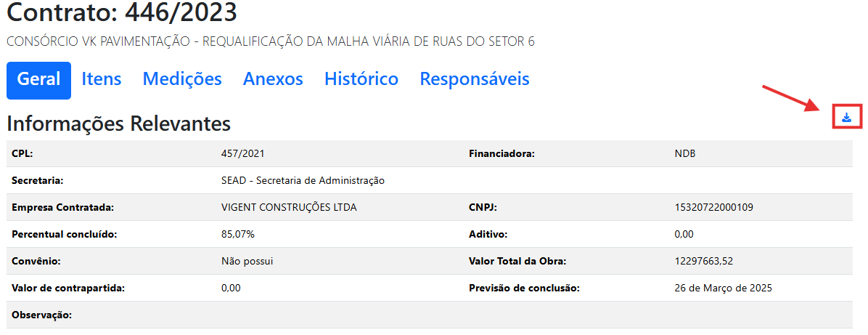Click the Contrato: 446/2023 page title
The height and width of the screenshot is (335, 868).
pyautogui.click(x=122, y=12)
